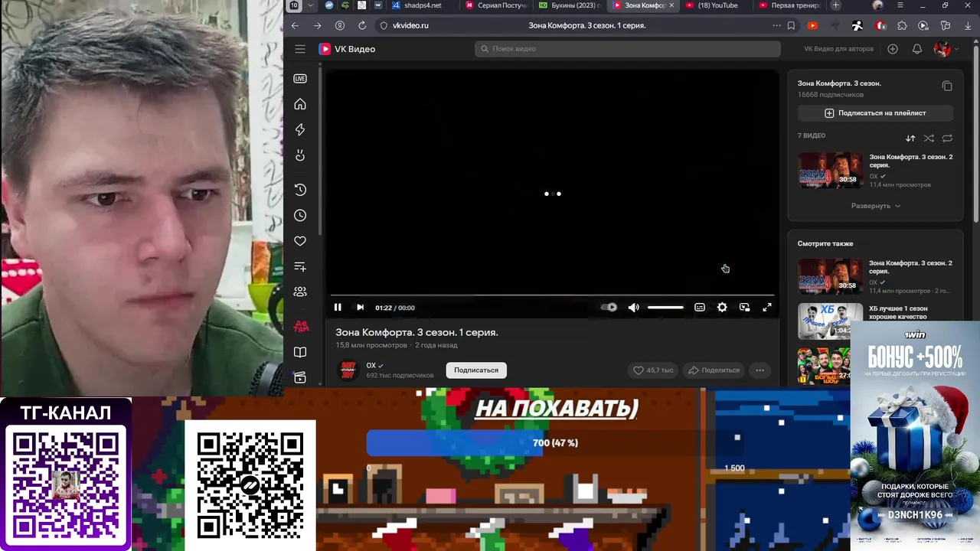Open 'ХБ лучшее 1 сезон' recommended video
The height and width of the screenshot is (551, 980).
click(x=830, y=321)
